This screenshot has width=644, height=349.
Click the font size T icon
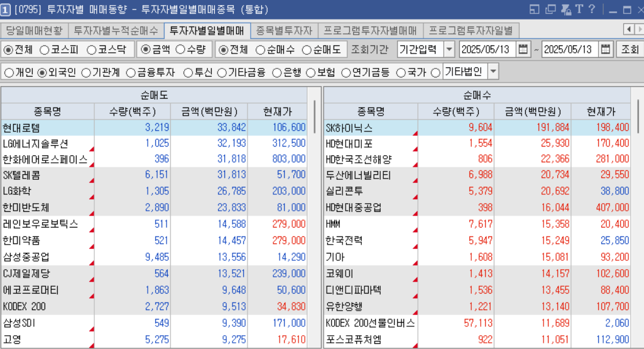(579, 9)
